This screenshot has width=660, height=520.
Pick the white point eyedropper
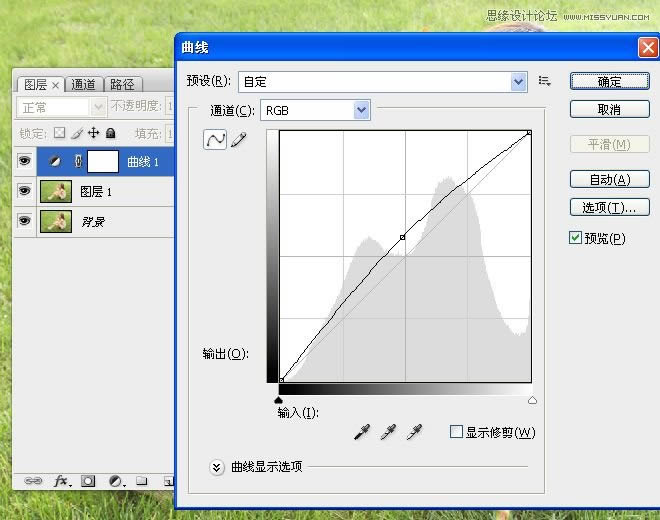(x=413, y=432)
